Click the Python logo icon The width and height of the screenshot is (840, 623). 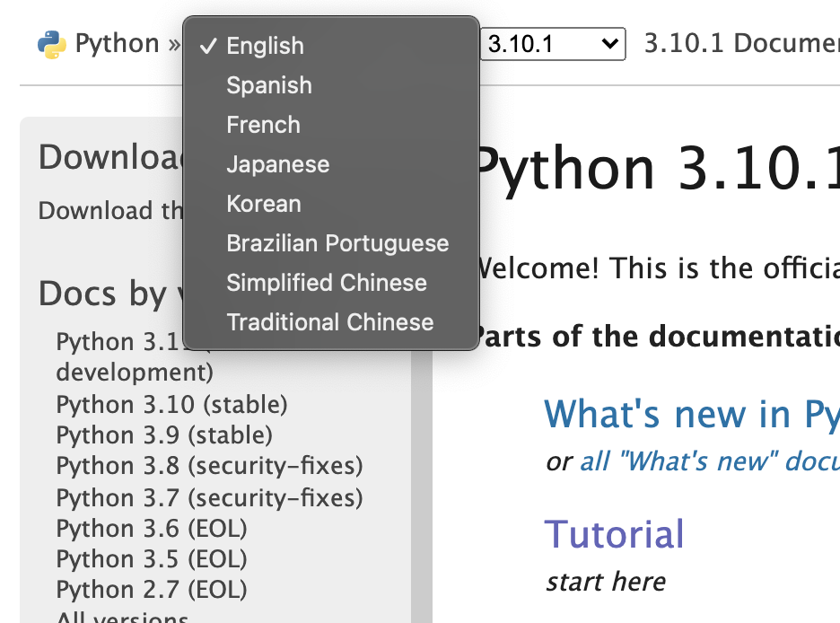click(52, 45)
